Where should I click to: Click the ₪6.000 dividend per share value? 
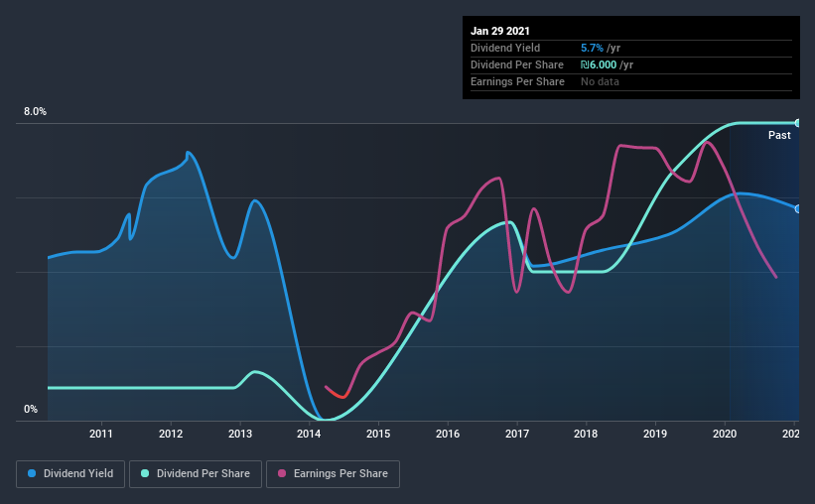coord(599,64)
